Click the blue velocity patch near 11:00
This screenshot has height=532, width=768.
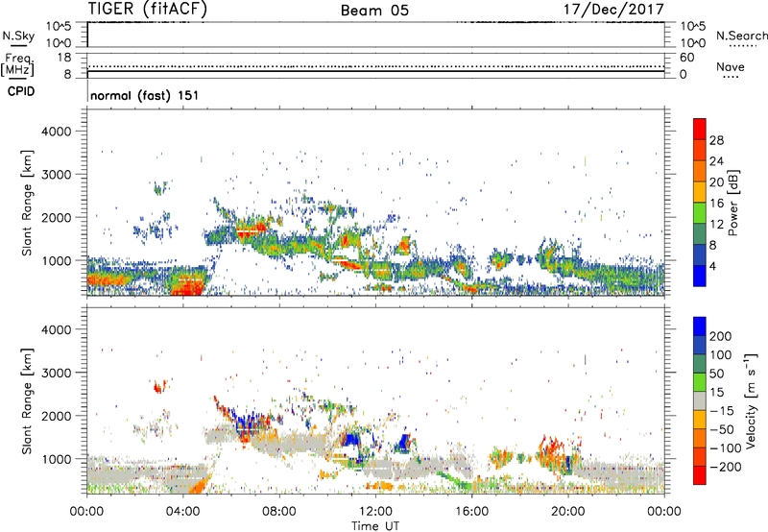tap(350, 439)
